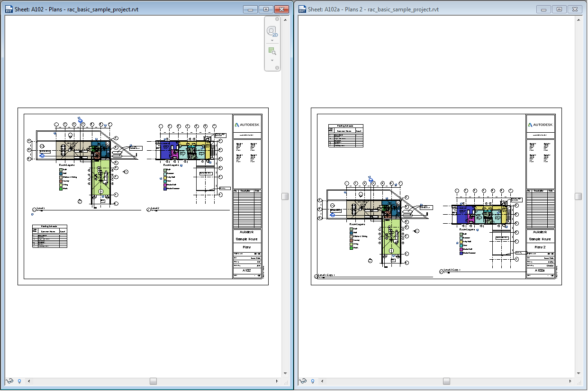Open the dropdown arrow below the 2D wheel icon

point(272,40)
